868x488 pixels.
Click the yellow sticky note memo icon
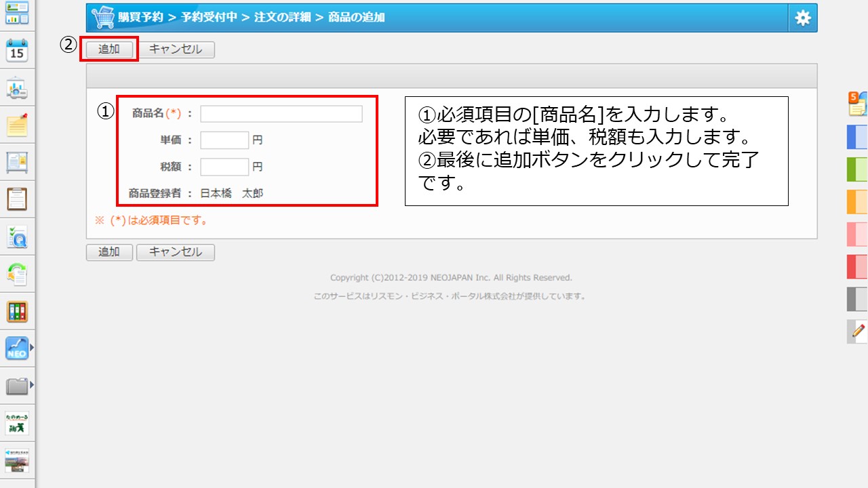17,125
